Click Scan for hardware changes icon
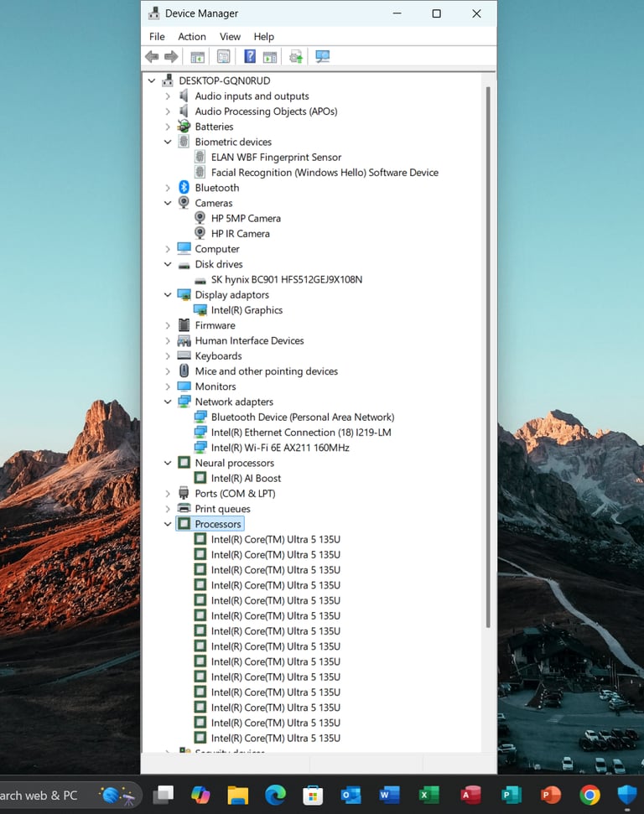 [323, 56]
